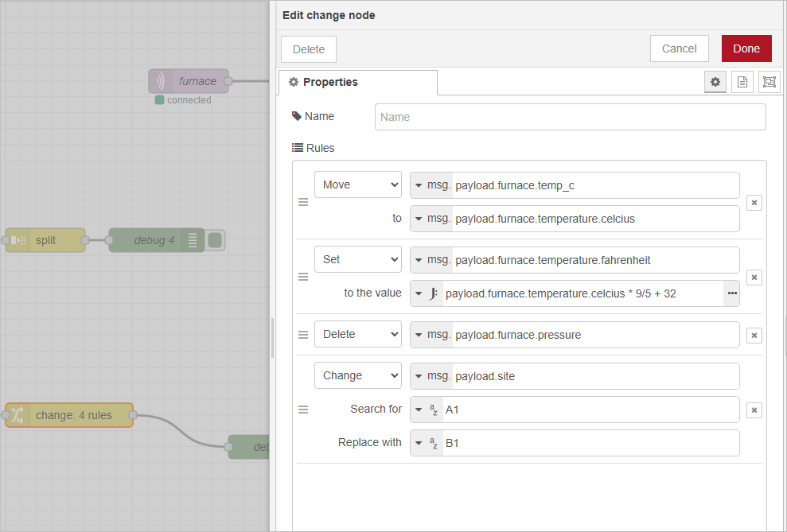Viewport: 787px width, 532px height.
Task: Open node appearance icon
Action: pos(769,82)
